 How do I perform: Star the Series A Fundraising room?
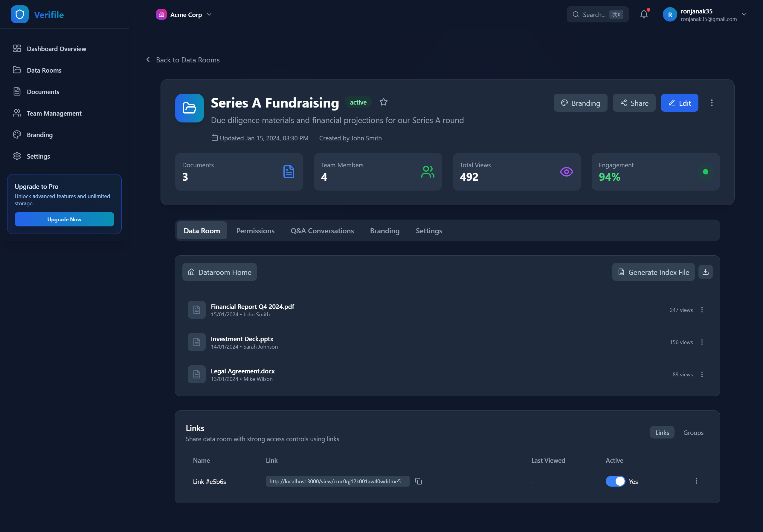tap(384, 102)
